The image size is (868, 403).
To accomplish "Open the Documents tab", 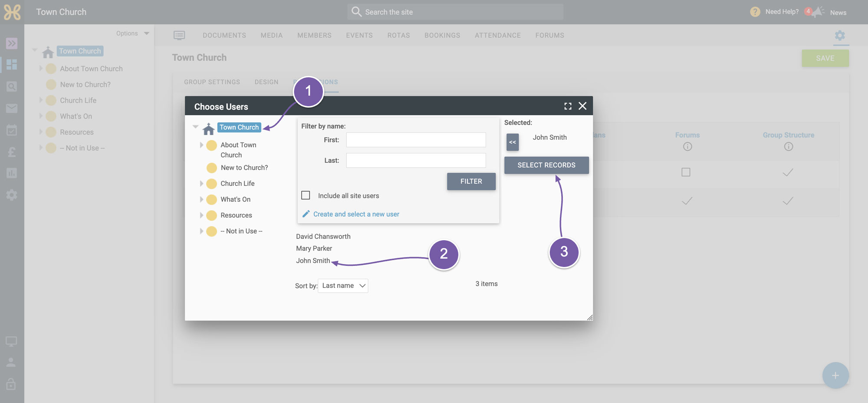I will [224, 35].
